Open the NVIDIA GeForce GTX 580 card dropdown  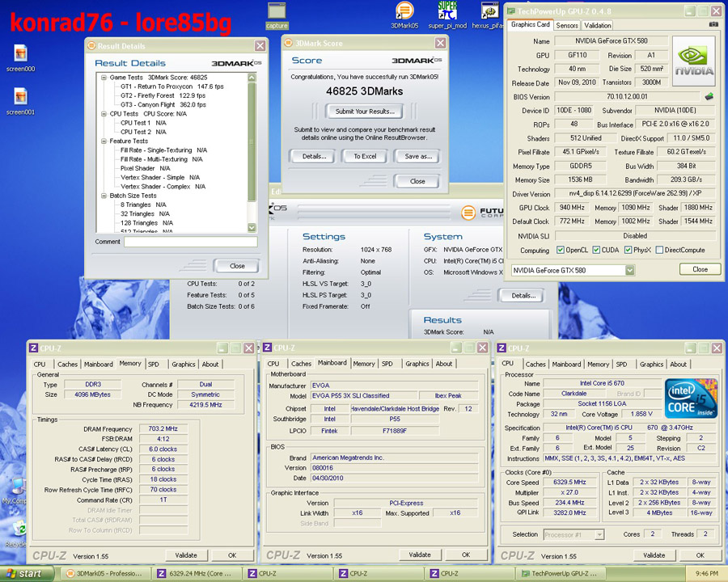click(629, 270)
